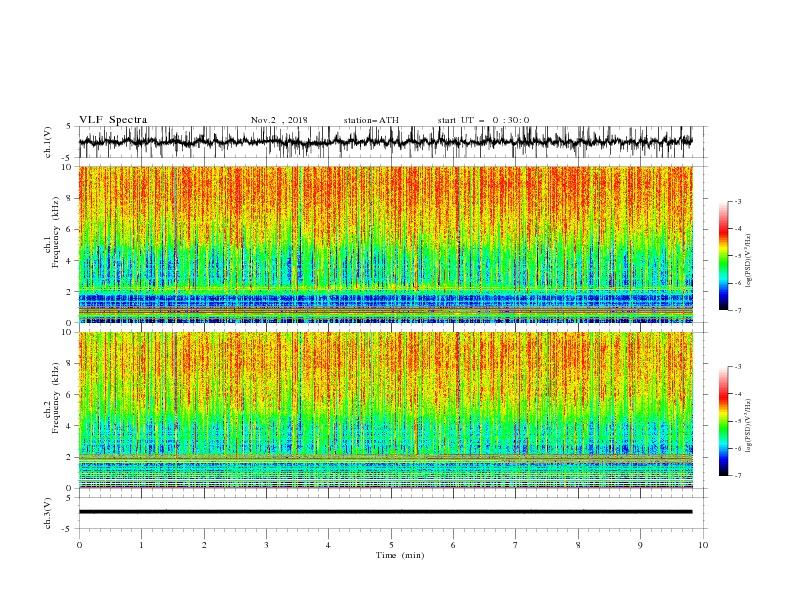Image resolution: width=792 pixels, height=612 pixels.
Task: Click the "-5" label on ch.1 colorbar
Action: [737, 256]
